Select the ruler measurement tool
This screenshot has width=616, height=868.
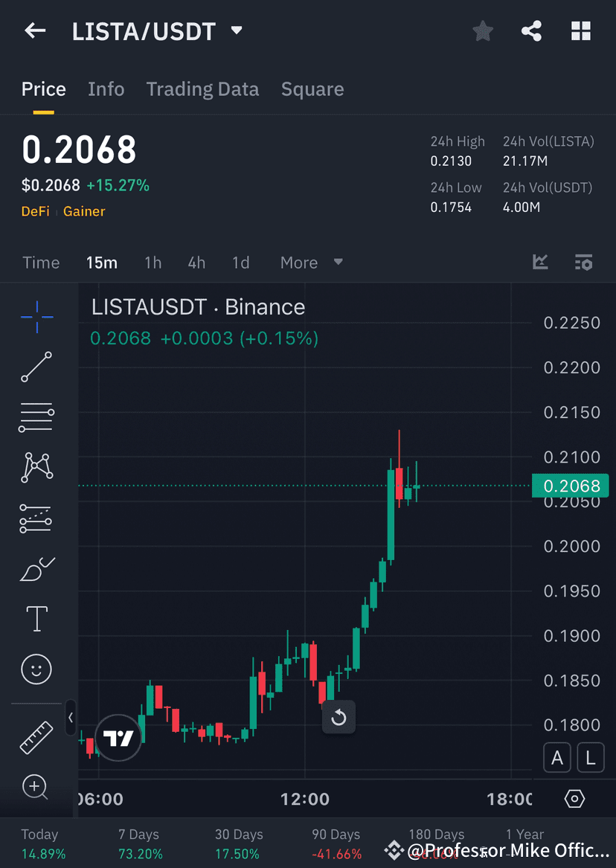(x=36, y=736)
